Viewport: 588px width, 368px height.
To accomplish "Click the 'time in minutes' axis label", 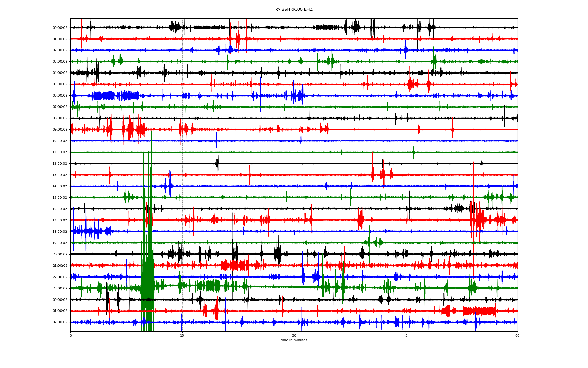I will pyautogui.click(x=294, y=340).
